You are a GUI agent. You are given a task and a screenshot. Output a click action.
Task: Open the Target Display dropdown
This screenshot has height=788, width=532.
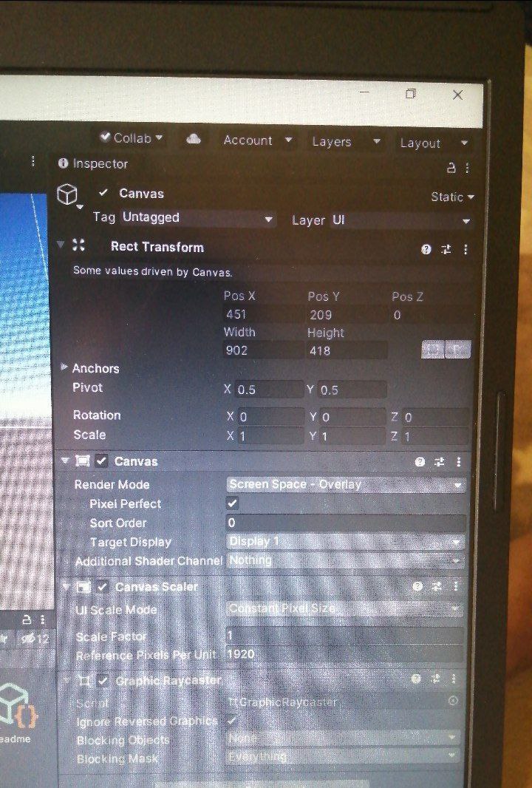346,542
